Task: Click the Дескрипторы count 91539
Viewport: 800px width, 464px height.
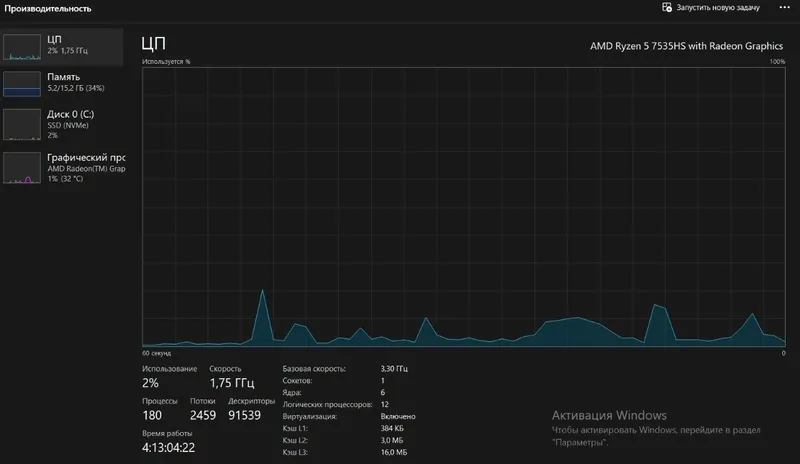Action: 244,416
